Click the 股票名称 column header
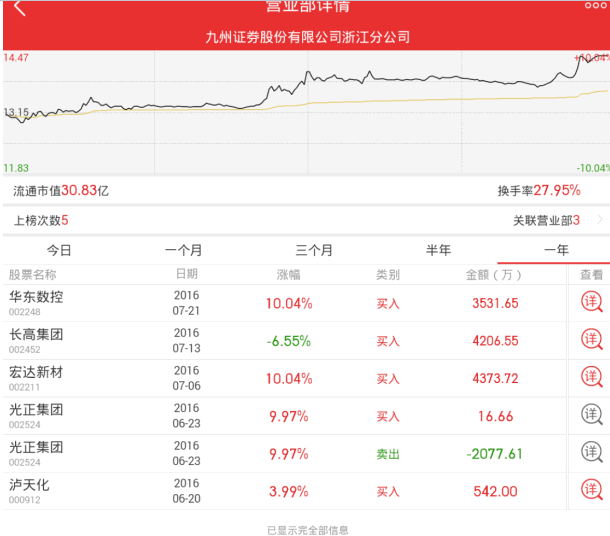The height and width of the screenshot is (536, 610). 33,275
